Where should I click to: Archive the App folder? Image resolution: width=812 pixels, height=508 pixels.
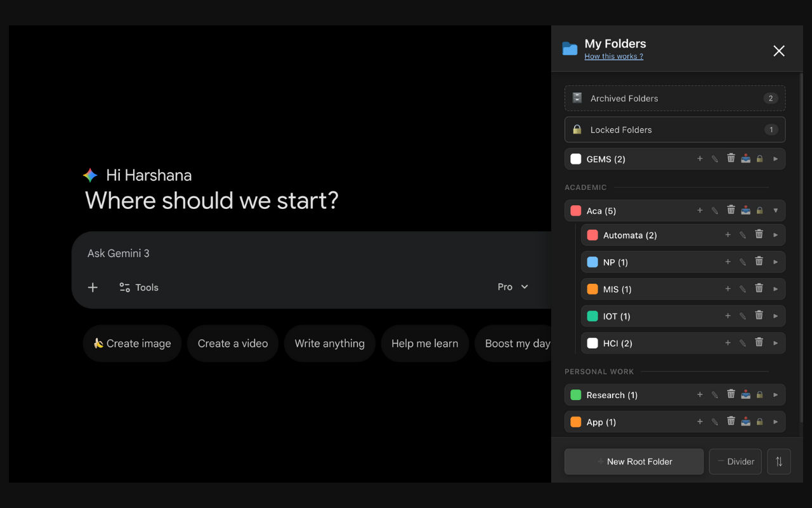(745, 421)
